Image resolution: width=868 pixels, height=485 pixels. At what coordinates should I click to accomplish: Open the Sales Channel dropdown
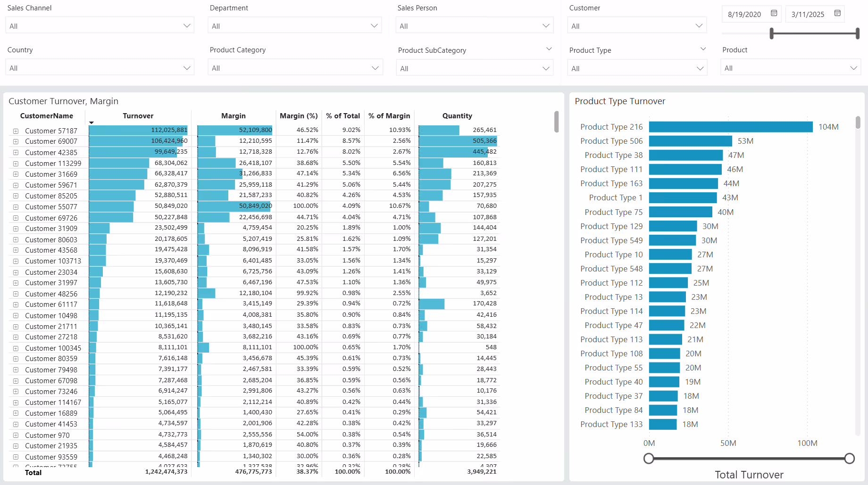point(100,25)
